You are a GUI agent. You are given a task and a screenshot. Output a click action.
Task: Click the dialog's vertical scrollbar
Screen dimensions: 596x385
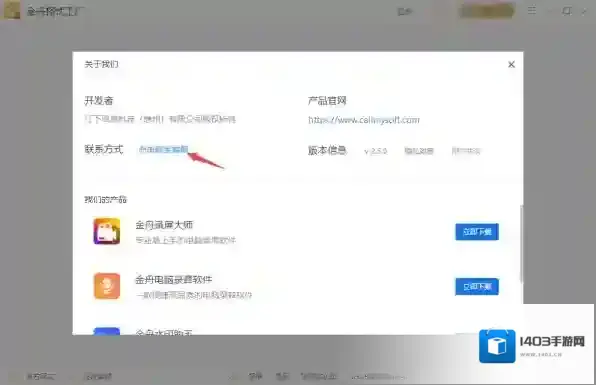click(522, 243)
